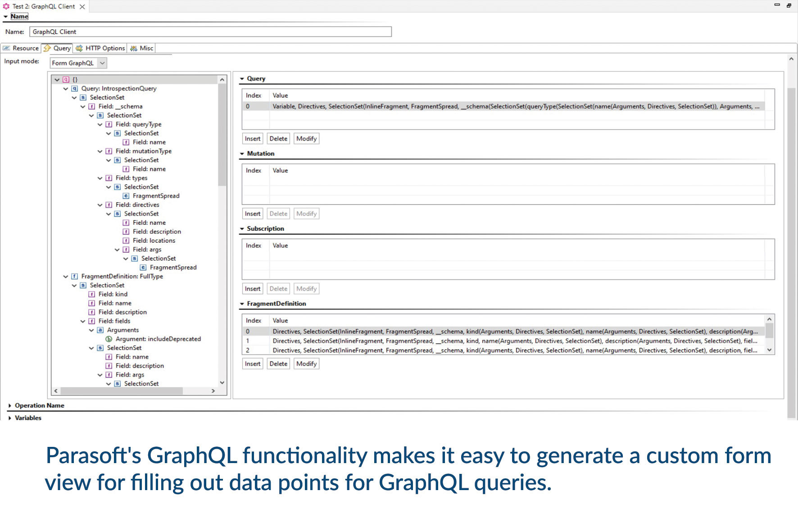Image resolution: width=798 pixels, height=532 pixels.
Task: Click Insert in the Mutation section
Action: tap(253, 214)
